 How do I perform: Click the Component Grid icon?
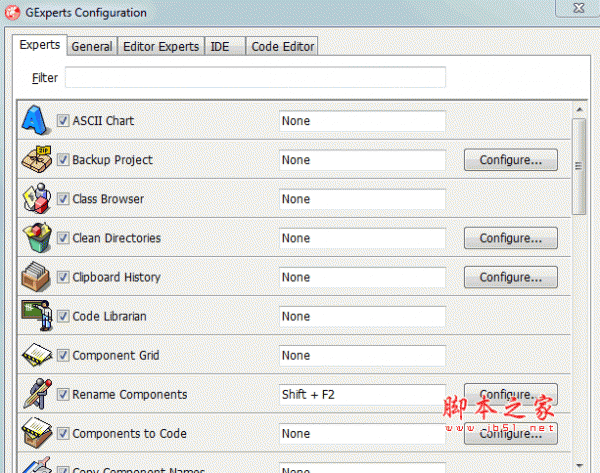37,355
